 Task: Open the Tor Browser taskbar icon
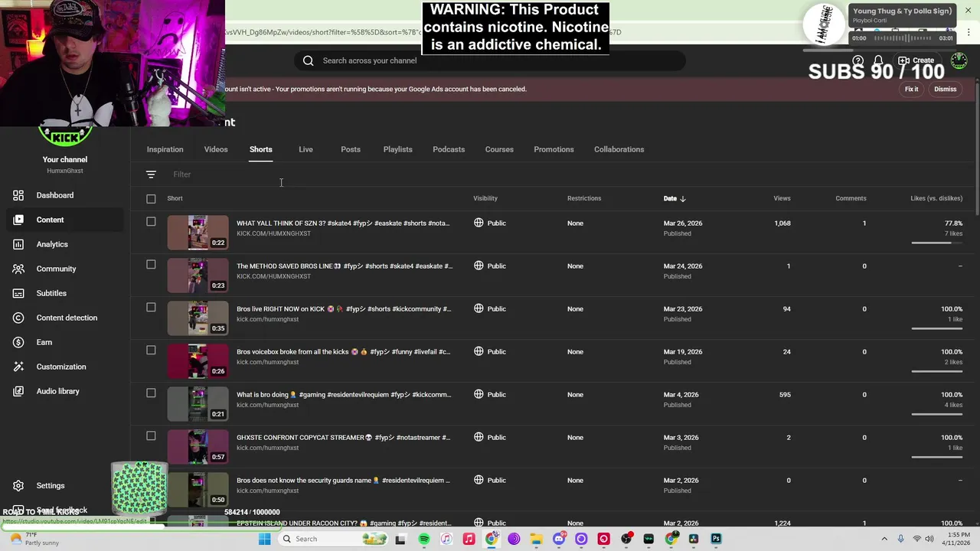click(514, 539)
